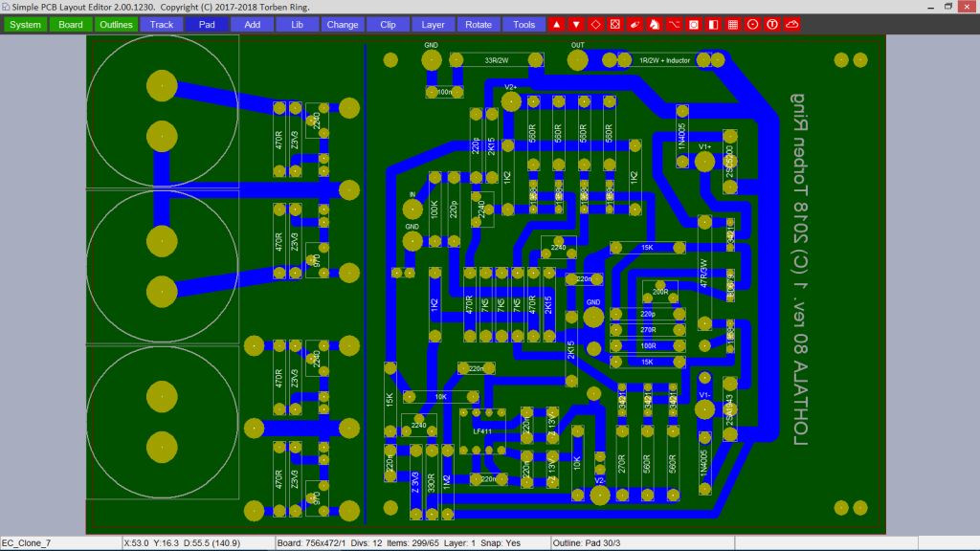Screen dimensions: 980x551
Task: Click the Snap: Yes status field
Action: [500, 543]
